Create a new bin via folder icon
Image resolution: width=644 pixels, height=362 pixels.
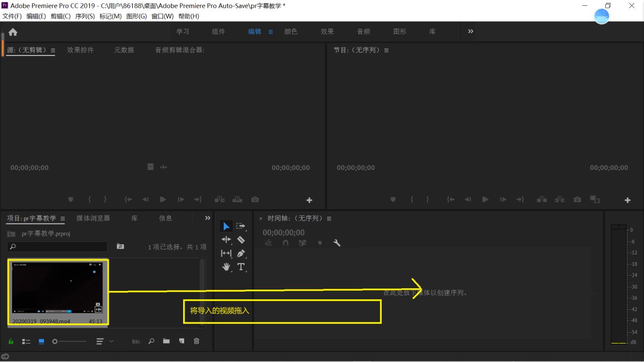point(166,341)
